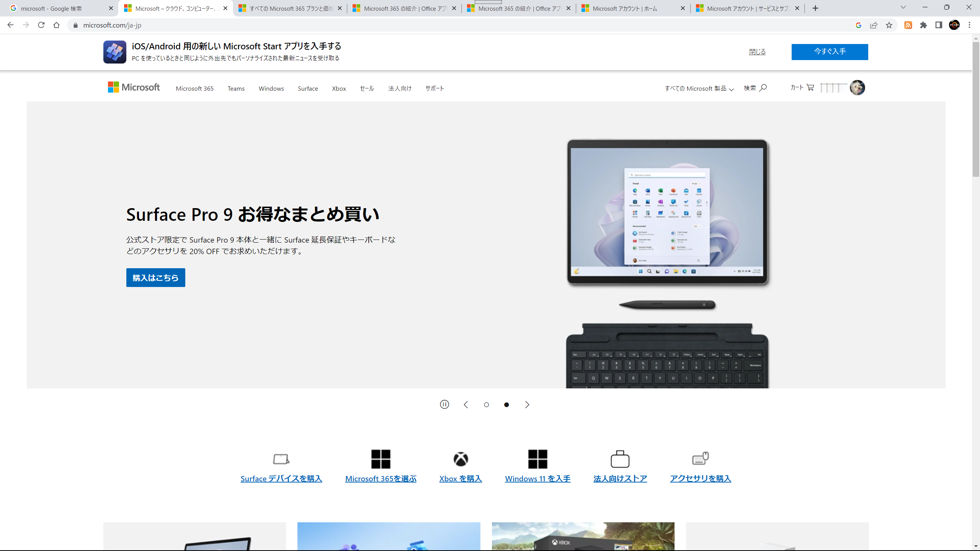This screenshot has height=551, width=980.
Task: Open the Microsoft 365 nav menu item
Action: (194, 88)
